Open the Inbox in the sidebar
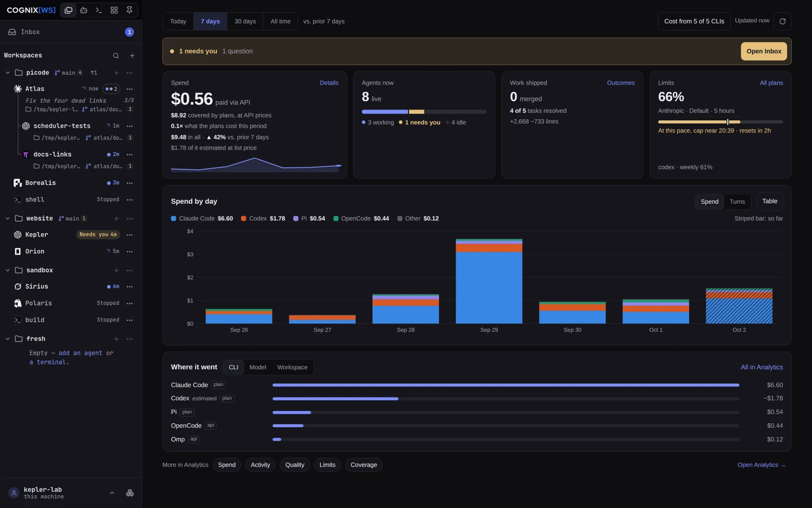Screen dimensions: 812x508 pyautogui.click(x=70, y=32)
